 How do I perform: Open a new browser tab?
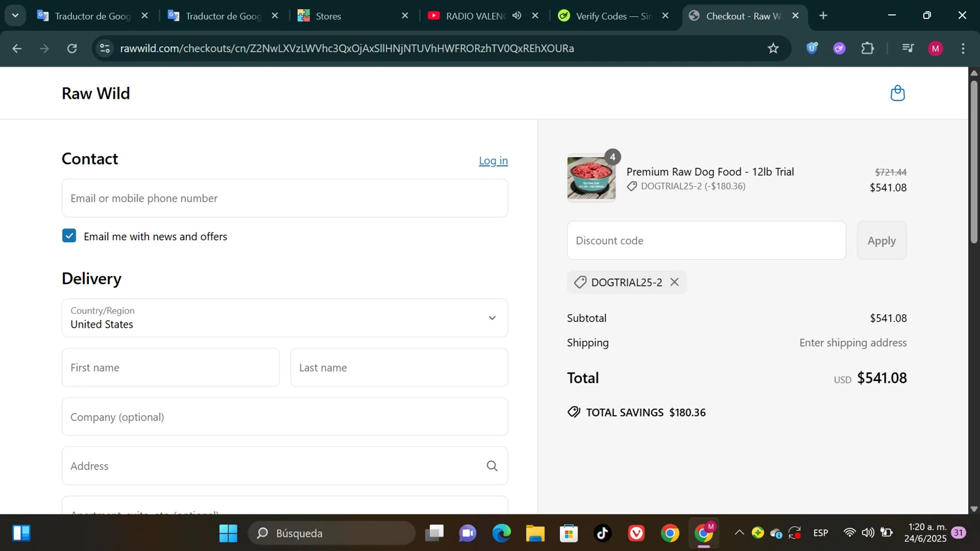[x=823, y=16]
